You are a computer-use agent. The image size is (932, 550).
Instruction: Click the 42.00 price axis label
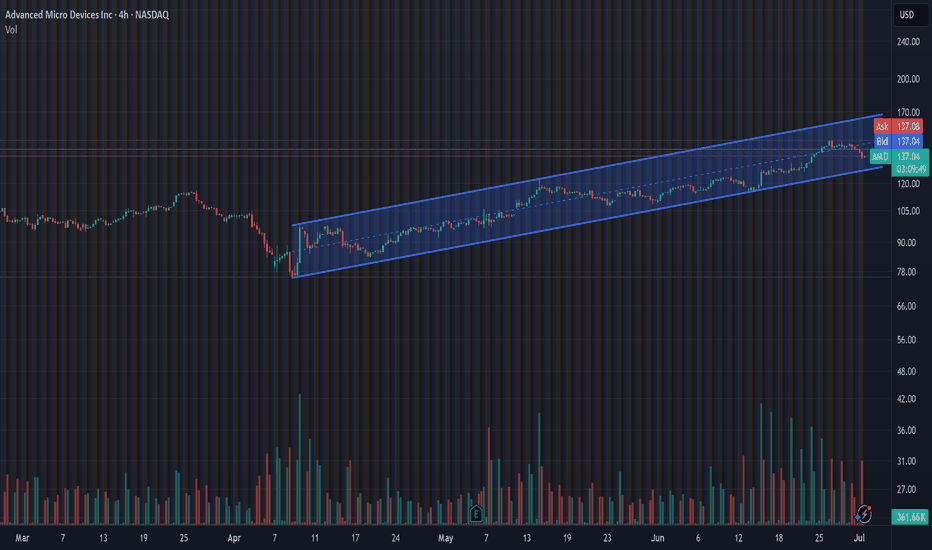908,399
